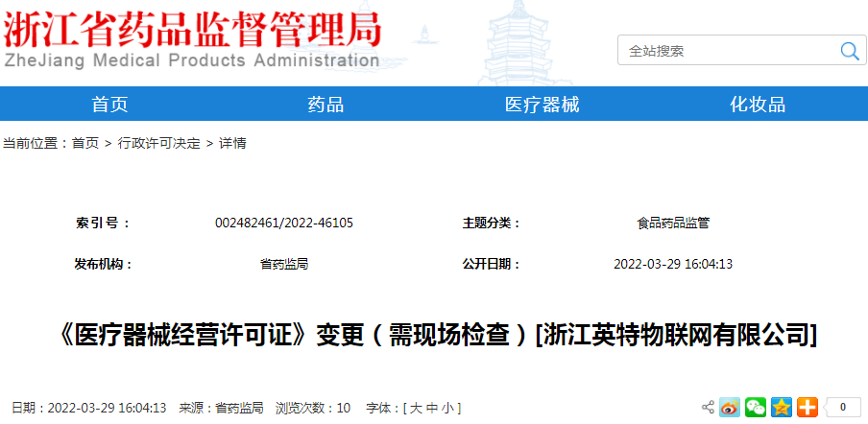Screen dimensions: 868x424
Task: Open the 药品 navigation tab
Action: pos(325,104)
